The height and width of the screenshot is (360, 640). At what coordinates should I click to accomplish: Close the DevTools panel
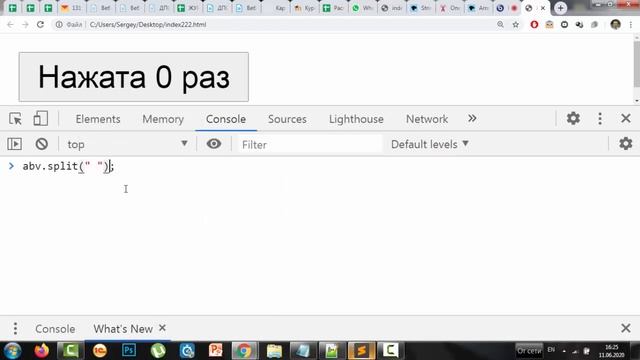tap(625, 118)
